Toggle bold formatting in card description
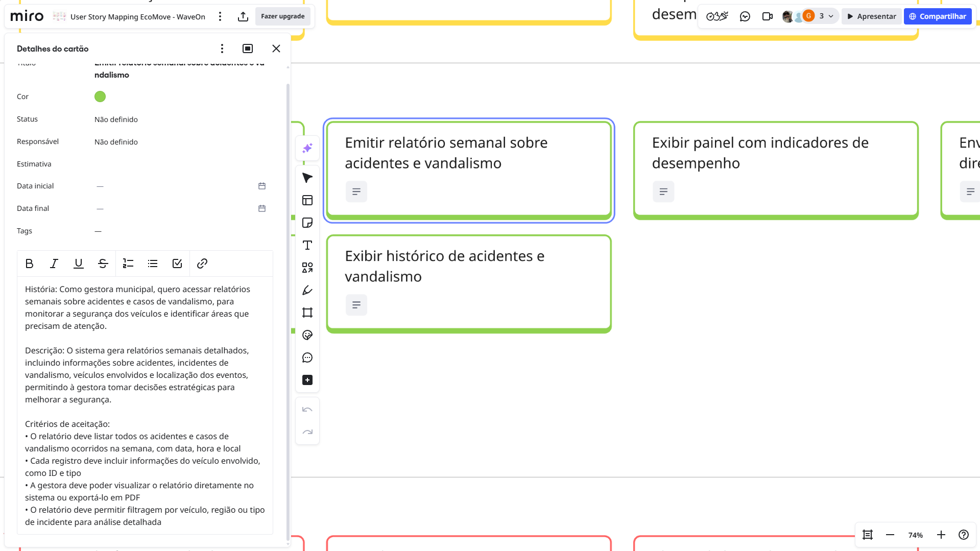 pyautogui.click(x=29, y=263)
